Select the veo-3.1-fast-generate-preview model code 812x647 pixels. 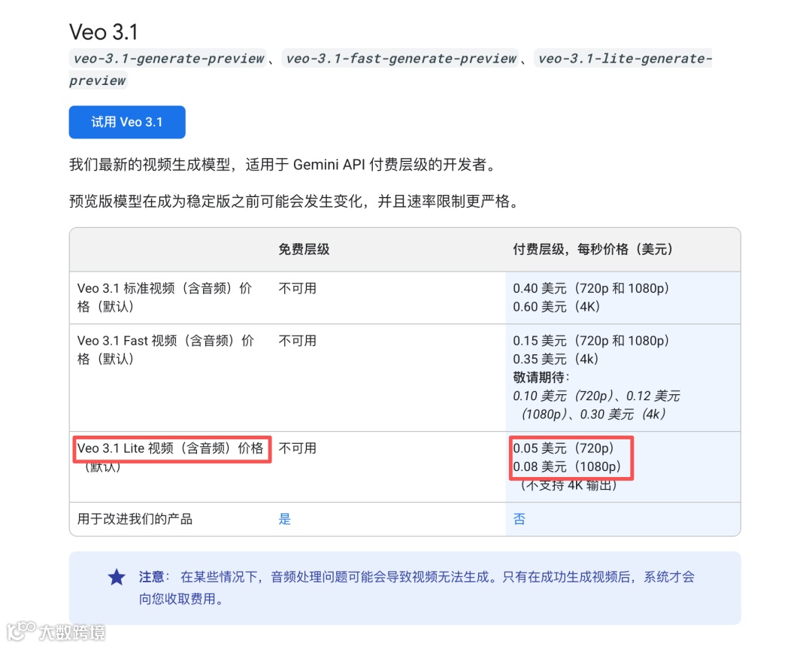(401, 58)
